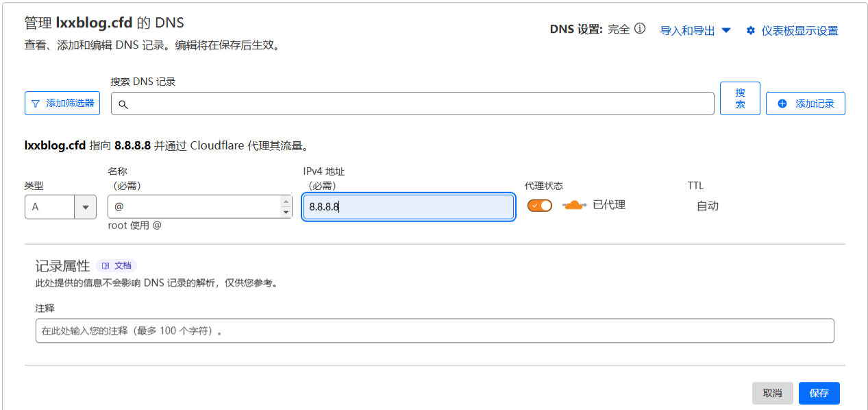This screenshot has width=868, height=410.
Task: Click the IPv4 地址 field with 8.8.8.8
Action: coord(408,207)
